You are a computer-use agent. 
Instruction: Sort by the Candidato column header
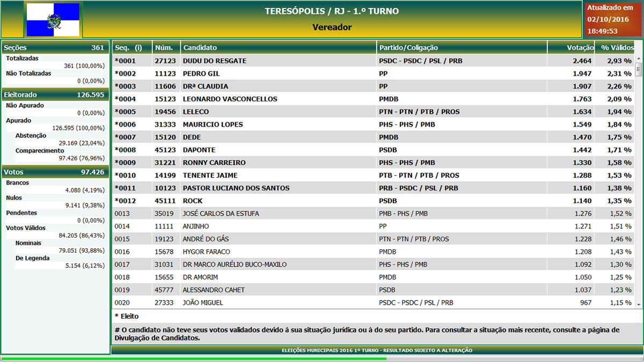click(200, 48)
